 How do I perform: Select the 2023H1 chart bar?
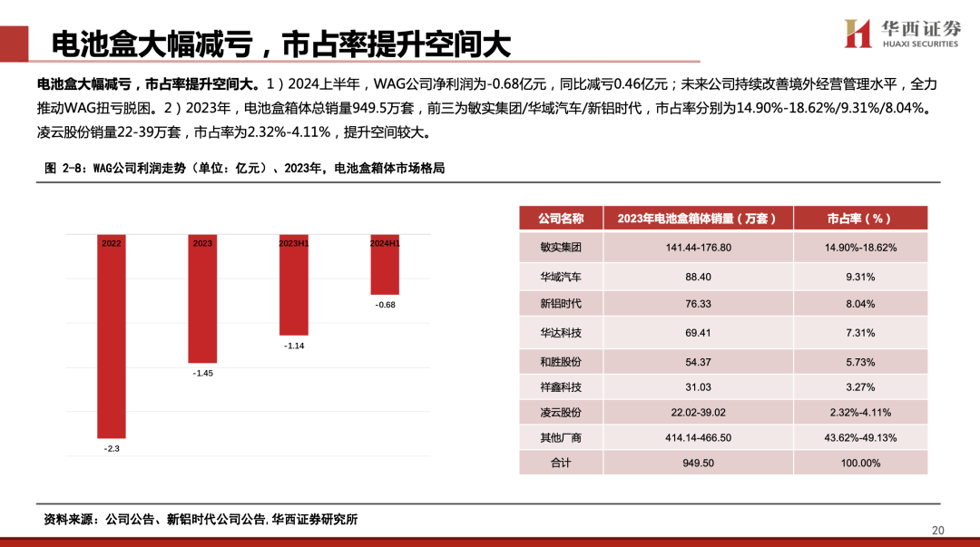[x=295, y=281]
